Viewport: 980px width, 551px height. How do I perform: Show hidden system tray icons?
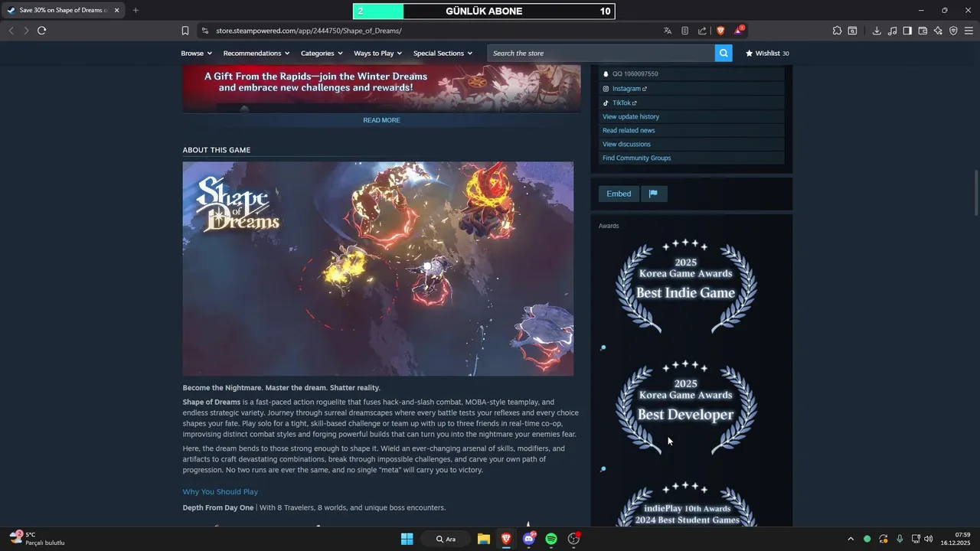click(850, 539)
